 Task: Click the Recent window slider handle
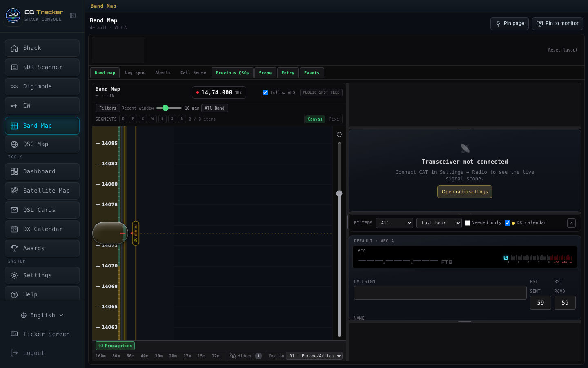165,108
